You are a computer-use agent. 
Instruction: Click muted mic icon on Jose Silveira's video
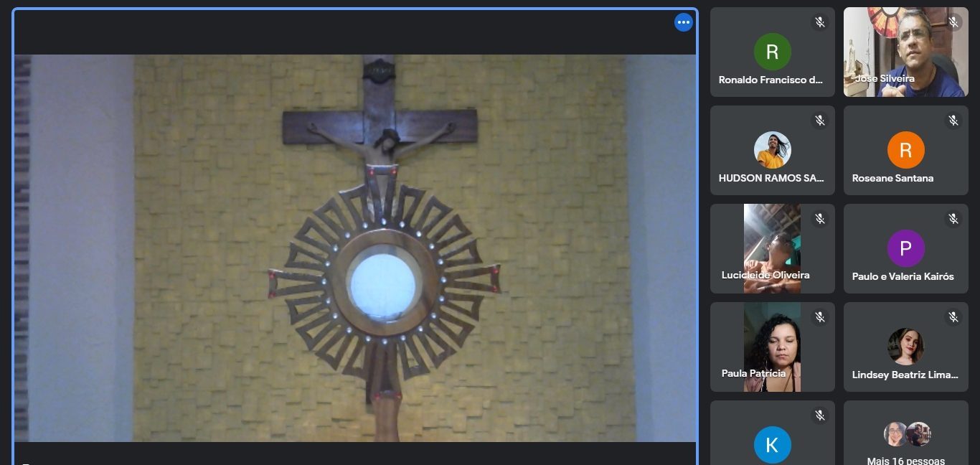953,22
